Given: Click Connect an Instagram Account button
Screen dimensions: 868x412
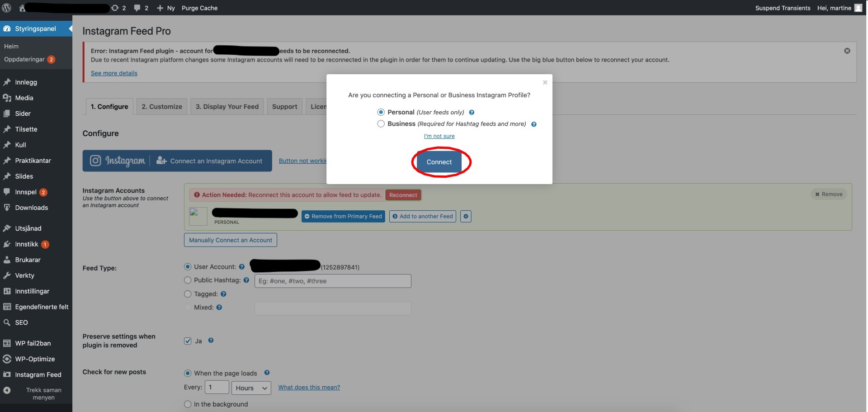Looking at the screenshot, I should 177,161.
